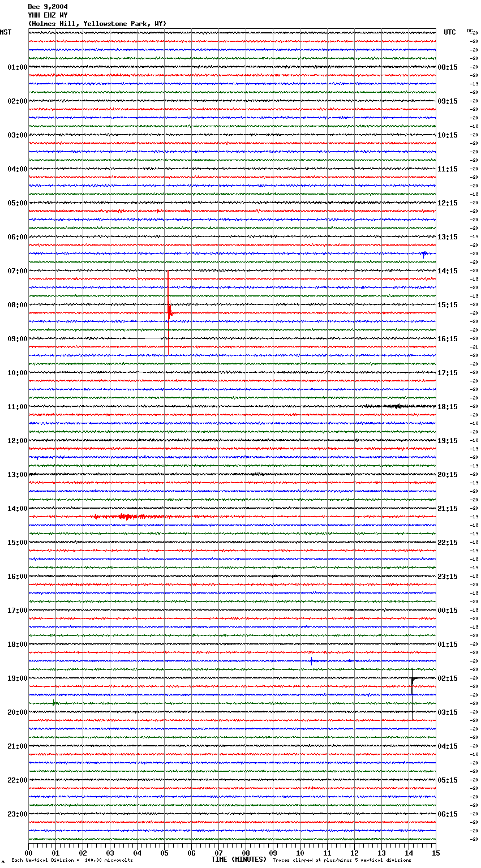This screenshot has width=481, height=868.
Task: Click the 23:15 UTC time label
Action: tap(448, 577)
